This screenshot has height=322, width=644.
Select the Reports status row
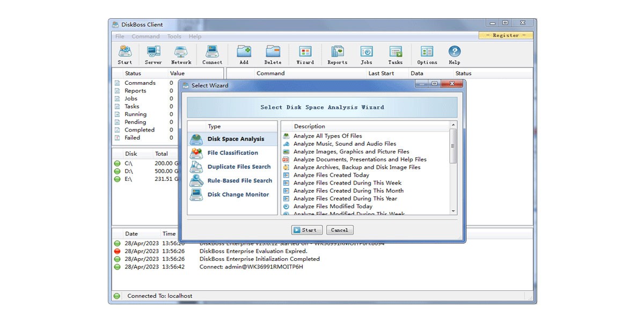144,91
